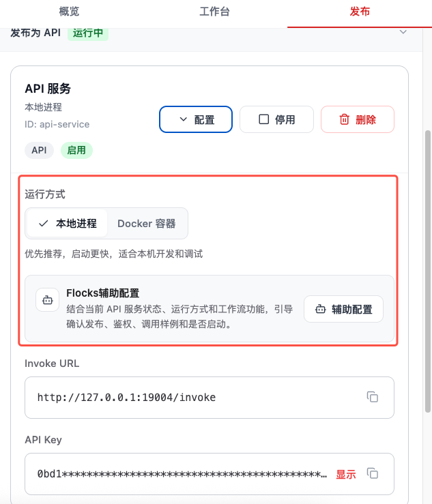Image resolution: width=432 pixels, height=504 pixels.
Task: Copy the API Key with copy icon
Action: tap(373, 473)
